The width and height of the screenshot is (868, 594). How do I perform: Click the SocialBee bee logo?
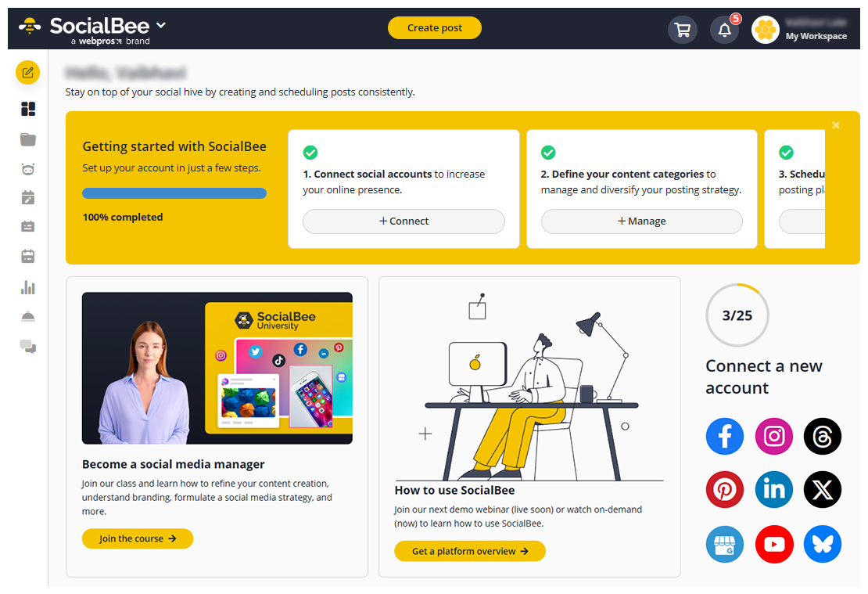(30, 26)
